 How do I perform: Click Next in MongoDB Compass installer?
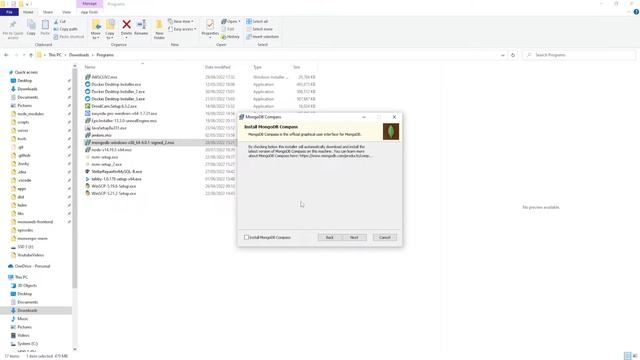tap(354, 237)
